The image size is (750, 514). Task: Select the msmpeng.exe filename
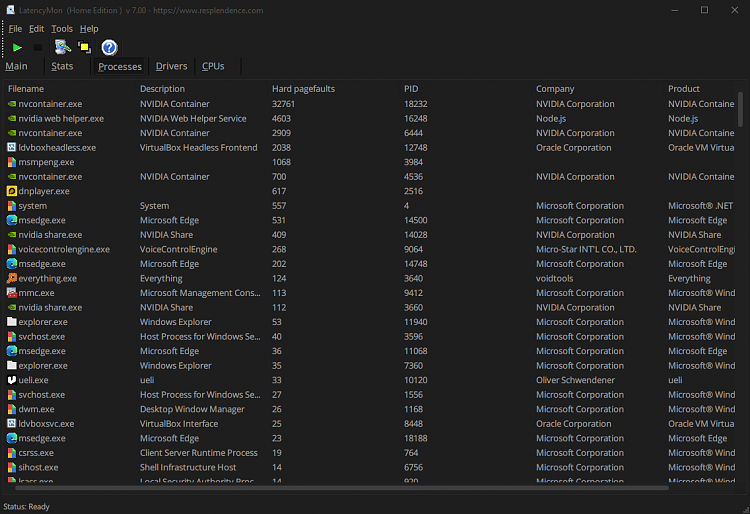46,162
